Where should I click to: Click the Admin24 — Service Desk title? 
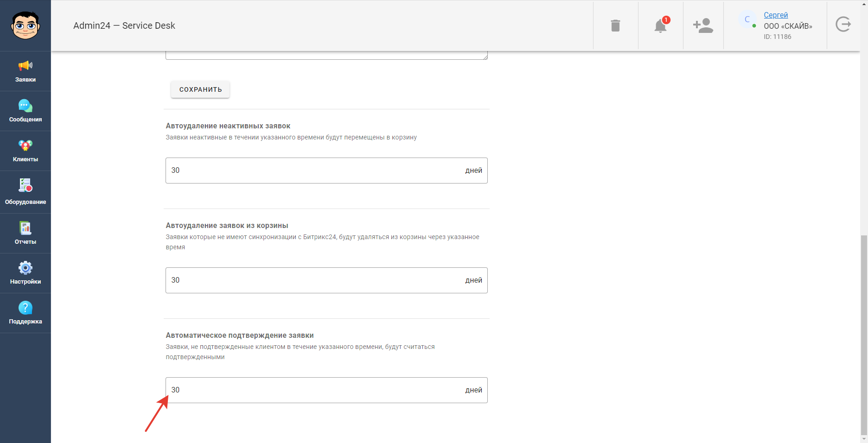pyautogui.click(x=124, y=25)
